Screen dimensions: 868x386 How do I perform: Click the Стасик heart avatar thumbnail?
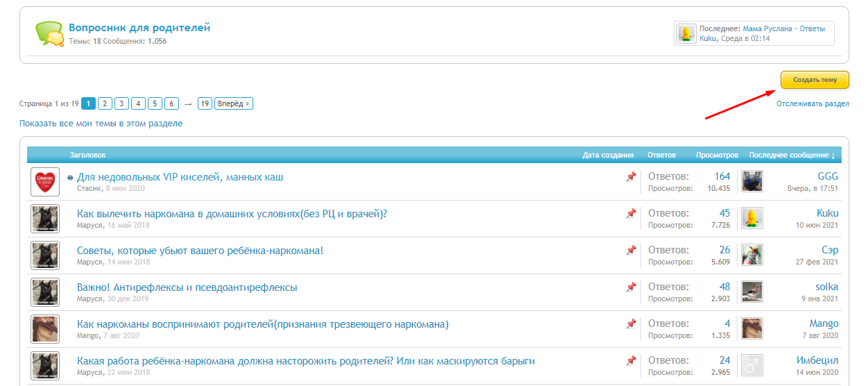(45, 182)
